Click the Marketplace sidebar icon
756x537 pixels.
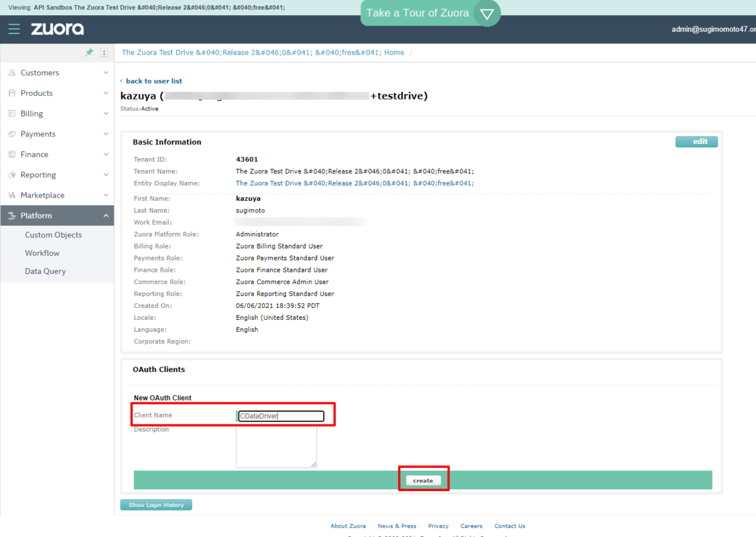tap(11, 195)
